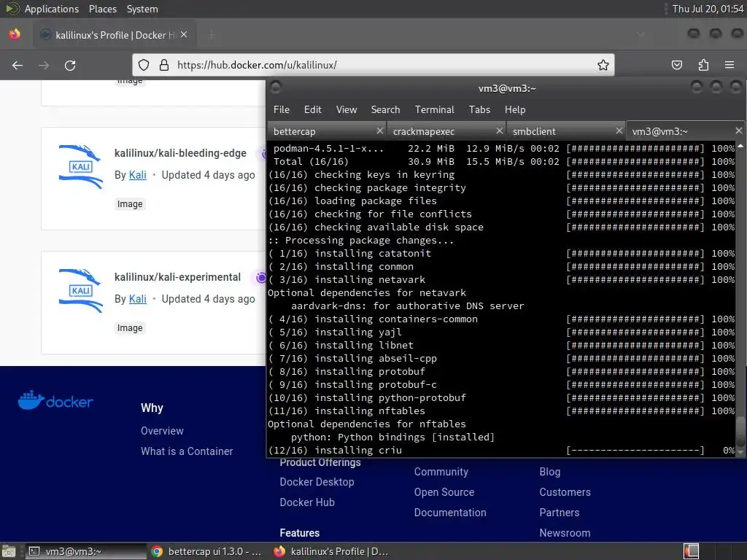Viewport: 747px width, 560px height.
Task: Click the Docker whale logo in footer
Action: 55,400
